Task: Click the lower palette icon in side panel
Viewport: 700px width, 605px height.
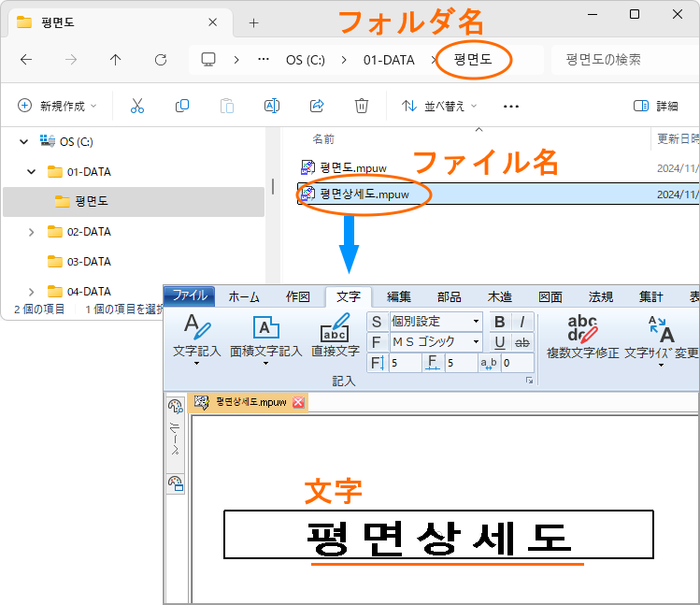Action: coord(175,483)
